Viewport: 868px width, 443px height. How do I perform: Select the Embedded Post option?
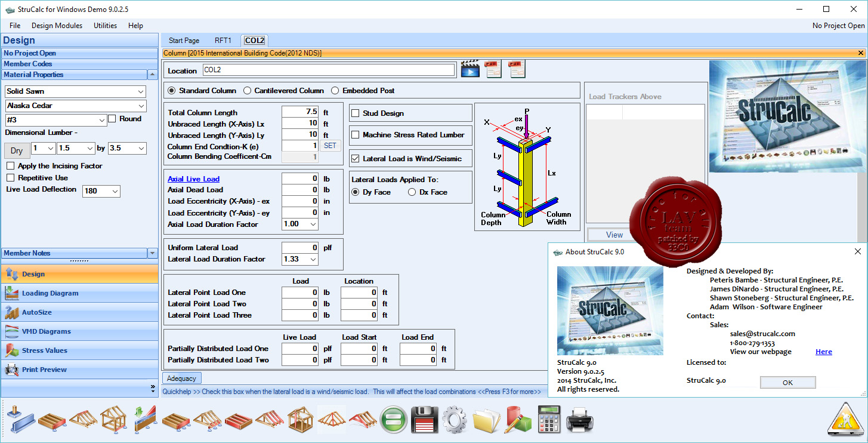(x=335, y=91)
